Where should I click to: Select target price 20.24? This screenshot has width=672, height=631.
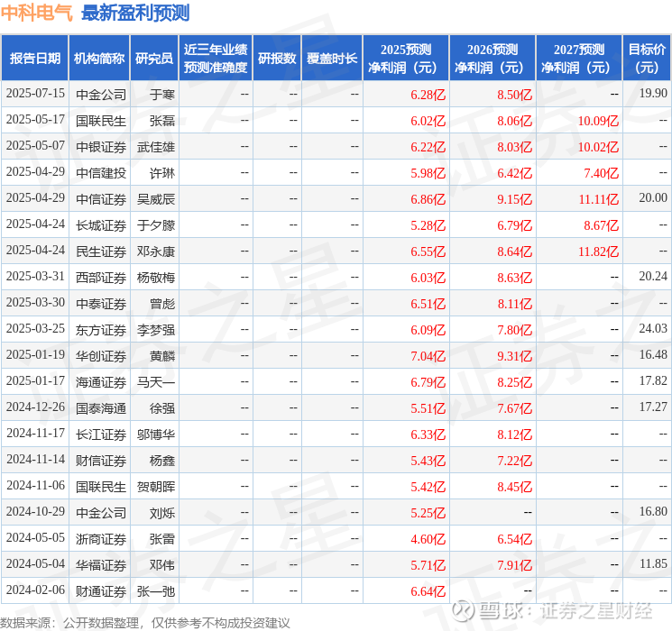click(x=653, y=277)
